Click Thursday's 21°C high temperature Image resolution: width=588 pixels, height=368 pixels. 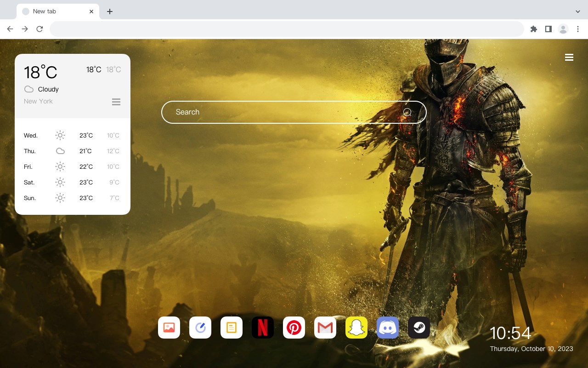tap(85, 151)
